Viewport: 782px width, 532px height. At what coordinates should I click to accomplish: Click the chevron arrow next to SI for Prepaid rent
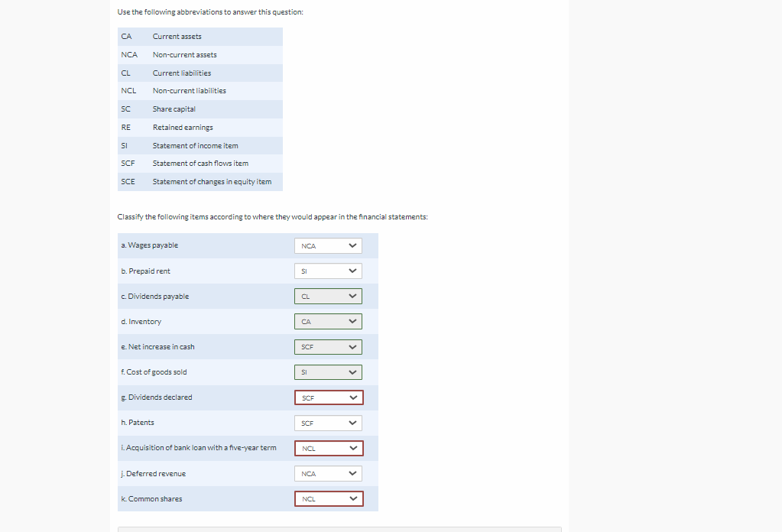tap(352, 271)
